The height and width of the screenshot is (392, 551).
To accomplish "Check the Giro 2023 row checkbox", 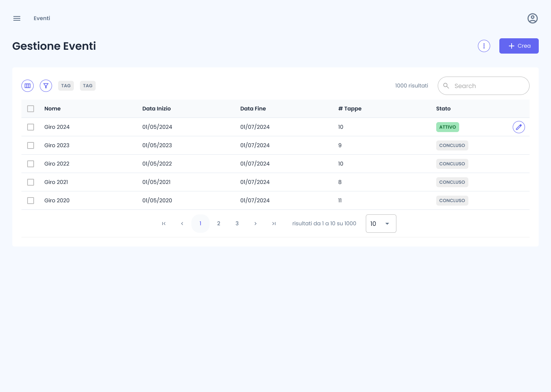I will tap(31, 145).
